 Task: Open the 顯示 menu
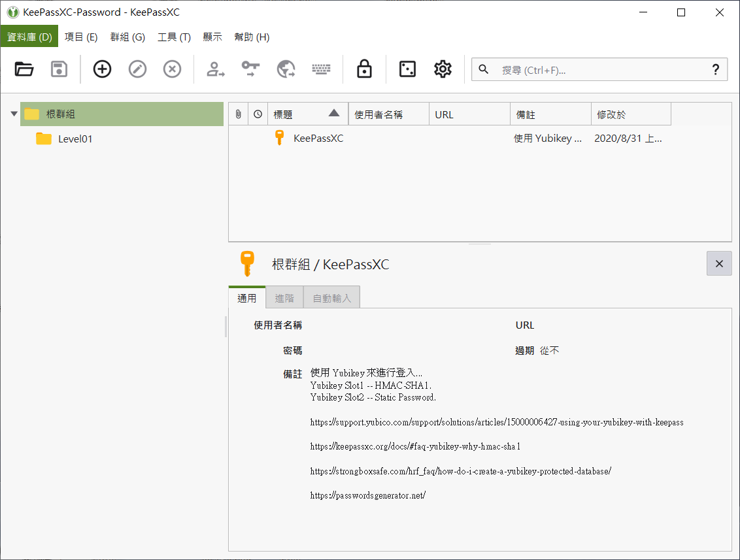click(212, 37)
